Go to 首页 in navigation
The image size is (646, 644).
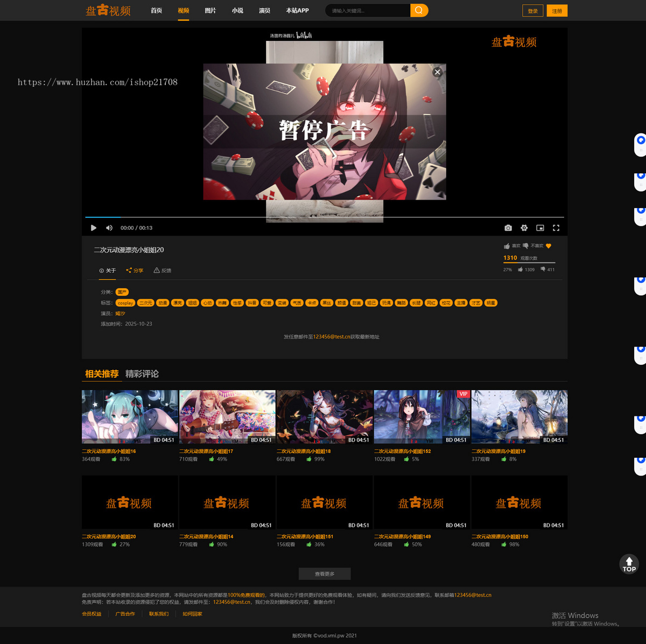[157, 10]
